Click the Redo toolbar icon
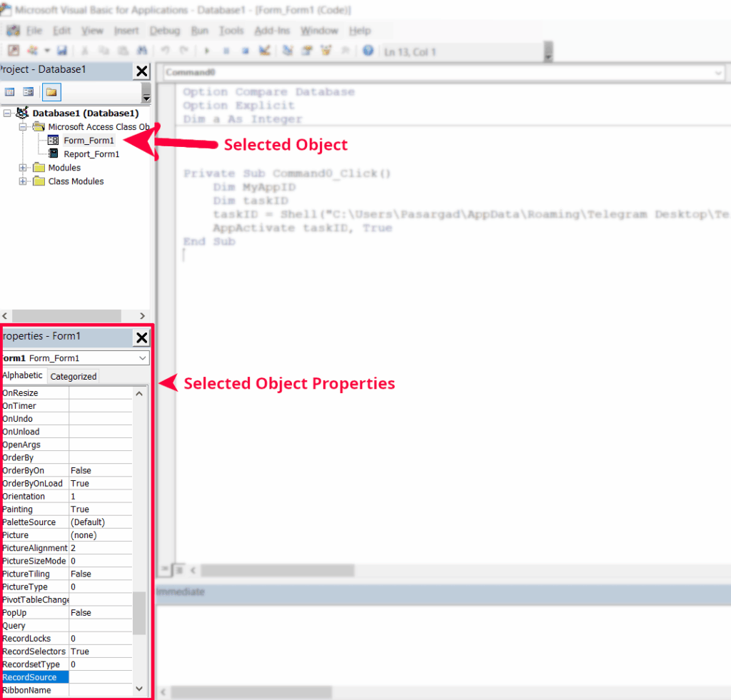This screenshot has height=700, width=731. pos(184,51)
